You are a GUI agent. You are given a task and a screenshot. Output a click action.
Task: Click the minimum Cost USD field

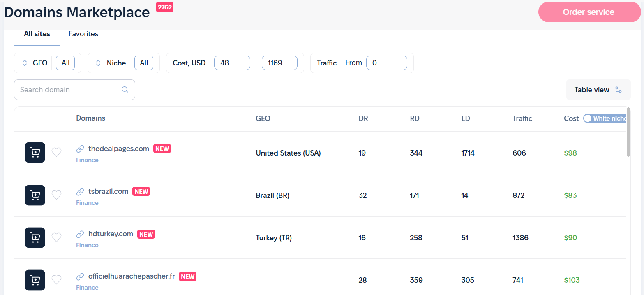click(x=232, y=63)
